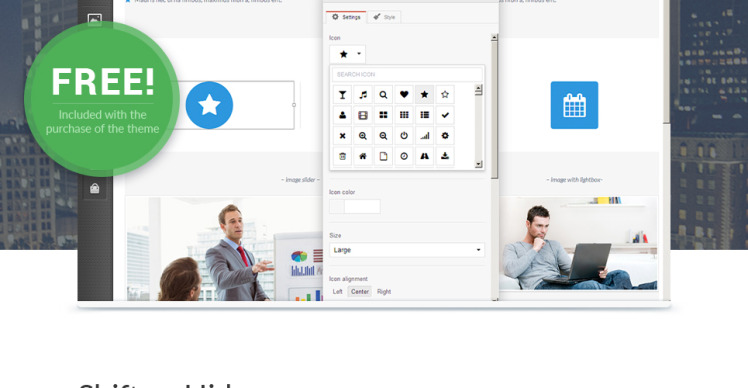Set icon alignment to Right
The height and width of the screenshot is (388, 748).
pos(384,292)
